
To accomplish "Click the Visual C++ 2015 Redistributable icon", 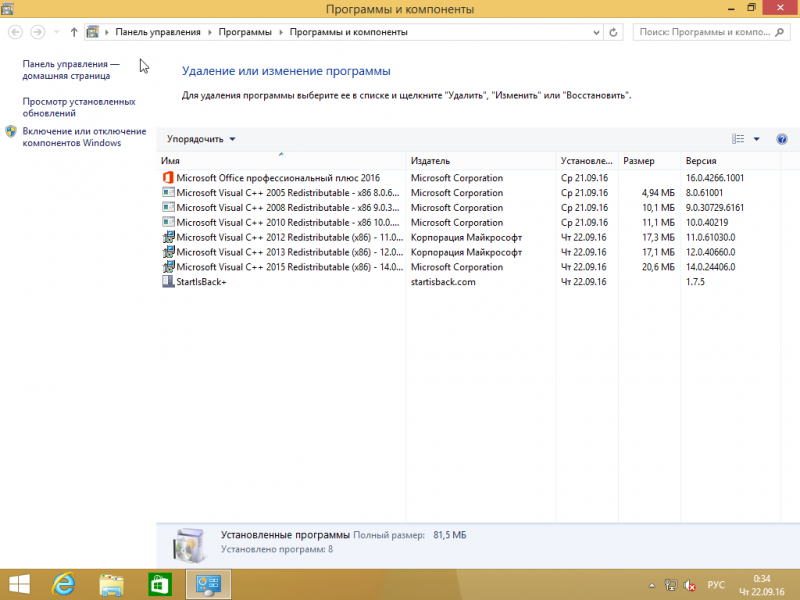I will pyautogui.click(x=168, y=266).
